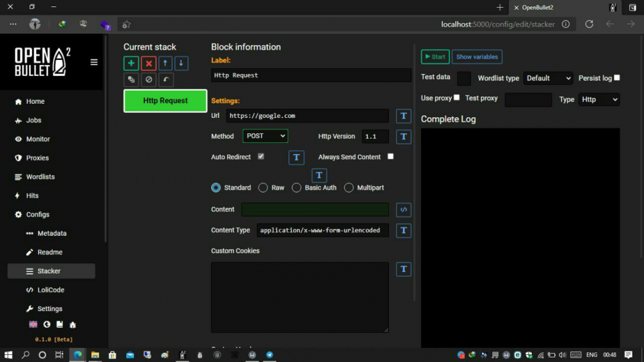Screen dimensions: 644x362
Task: Select the Http Request block in stack
Action: click(x=165, y=100)
